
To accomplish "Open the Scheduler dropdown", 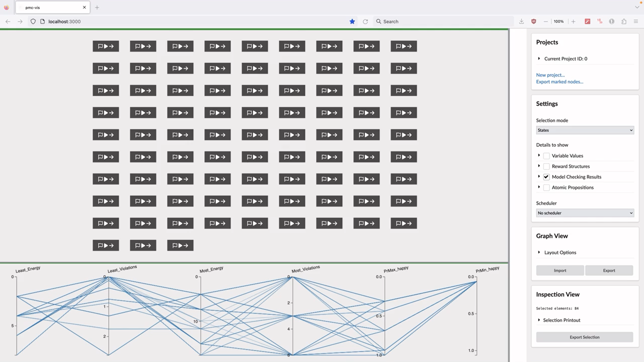I will 585,213.
